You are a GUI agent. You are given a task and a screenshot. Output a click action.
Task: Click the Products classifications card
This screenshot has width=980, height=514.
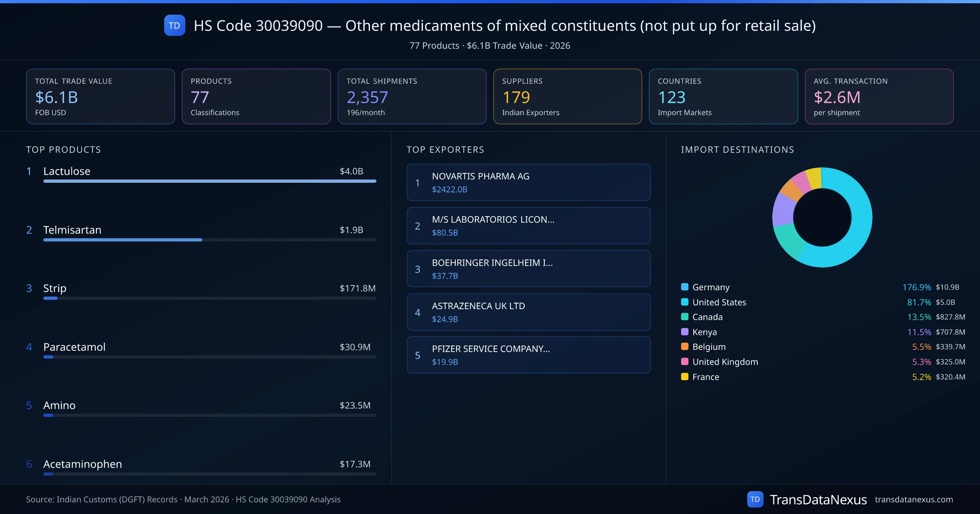point(256,96)
